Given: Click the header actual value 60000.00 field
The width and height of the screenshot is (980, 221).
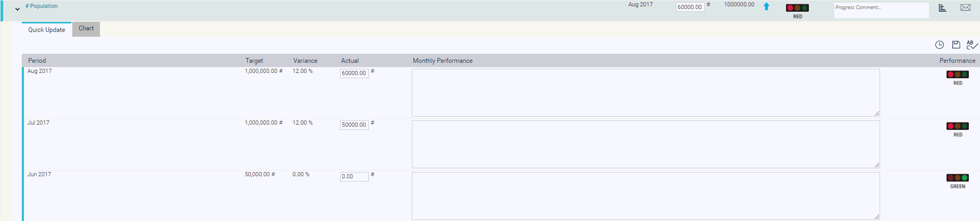Looking at the screenshot, I should (x=690, y=7).
